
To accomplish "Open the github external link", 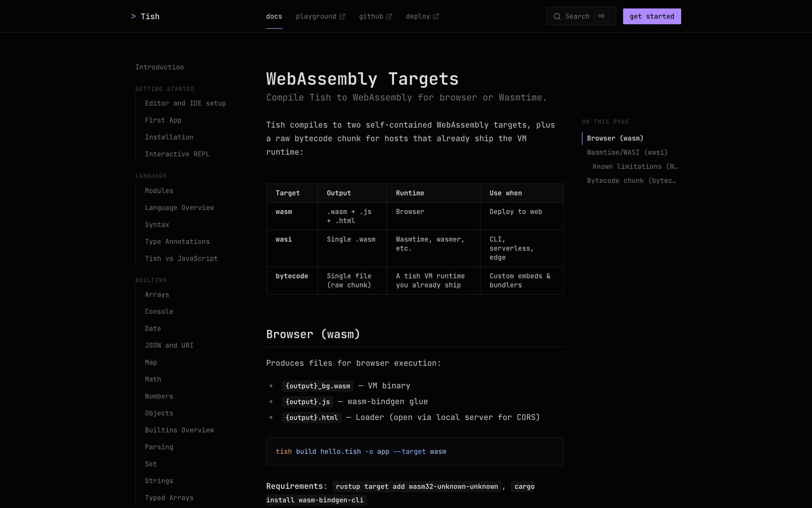I will point(375,16).
